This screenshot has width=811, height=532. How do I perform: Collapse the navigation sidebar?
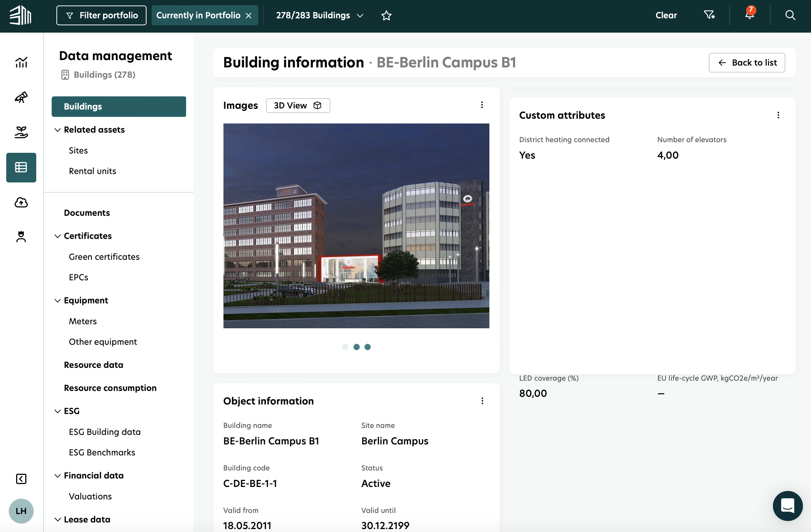pyautogui.click(x=21, y=479)
